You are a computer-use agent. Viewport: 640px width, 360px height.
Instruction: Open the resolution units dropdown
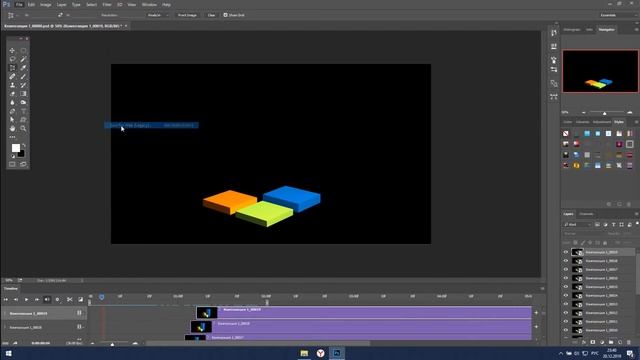[x=157, y=15]
